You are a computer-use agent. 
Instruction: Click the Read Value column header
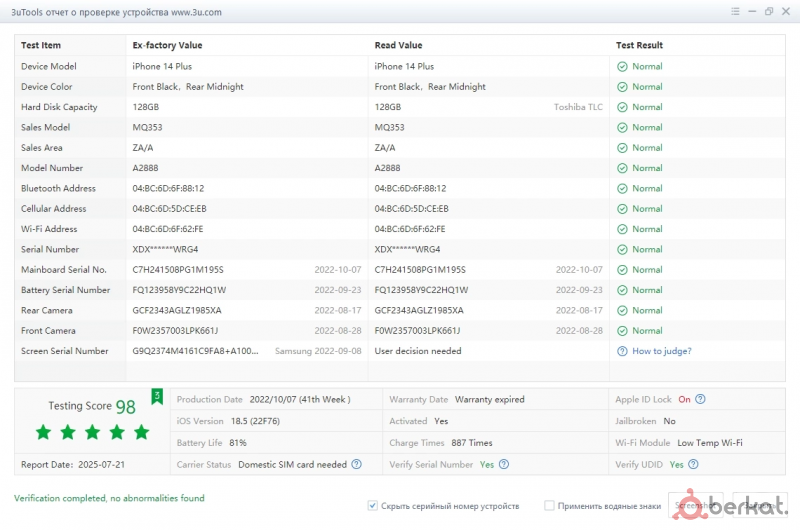tap(398, 45)
